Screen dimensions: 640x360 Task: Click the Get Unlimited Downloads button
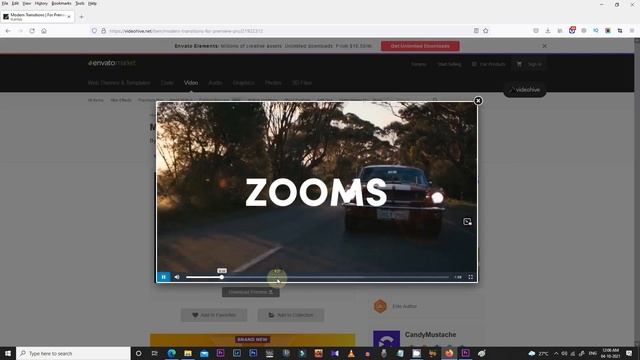[420, 46]
